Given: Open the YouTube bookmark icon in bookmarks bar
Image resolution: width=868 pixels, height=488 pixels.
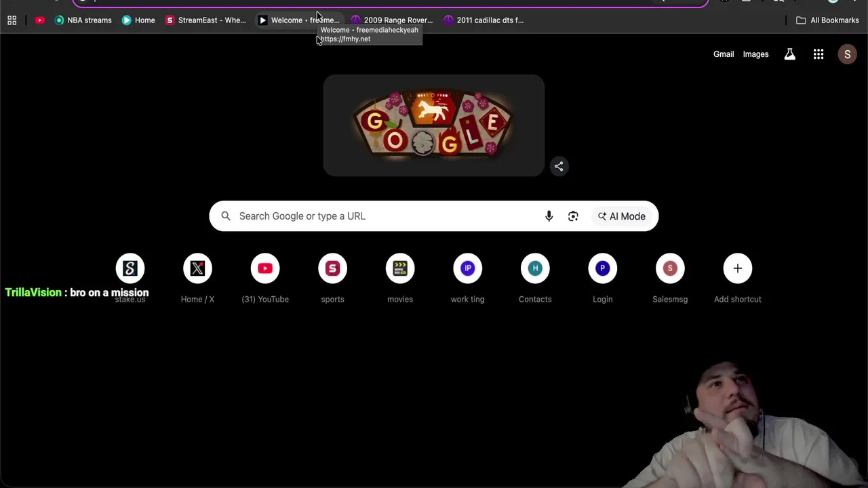Looking at the screenshot, I should [40, 20].
